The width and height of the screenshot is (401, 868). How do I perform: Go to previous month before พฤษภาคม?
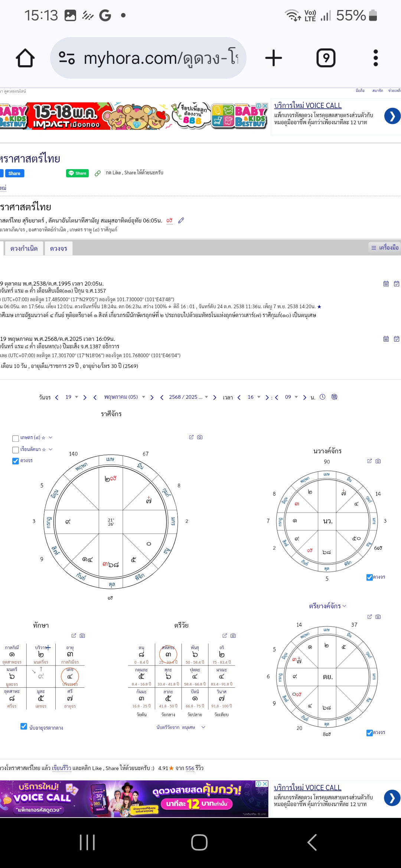click(x=95, y=397)
